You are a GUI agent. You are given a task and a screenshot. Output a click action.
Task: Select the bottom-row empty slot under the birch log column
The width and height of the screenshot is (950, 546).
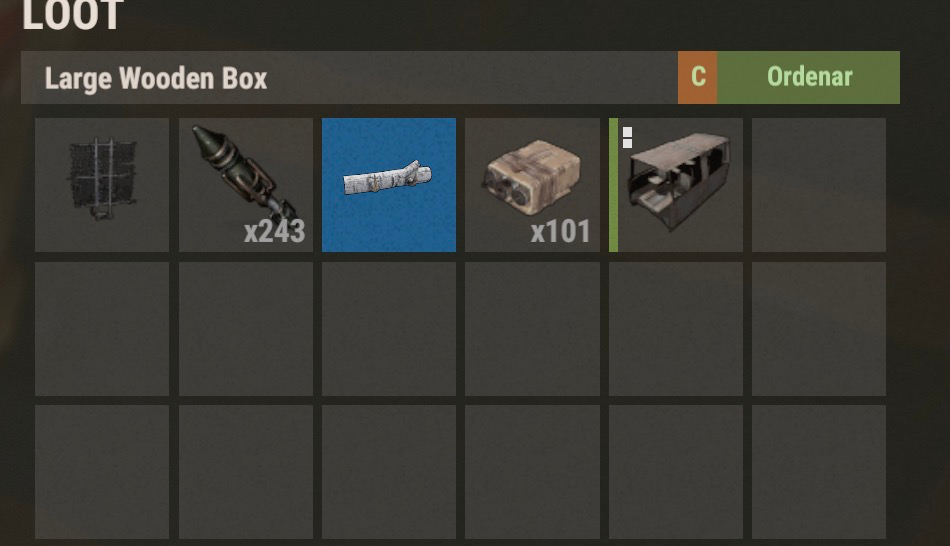[389, 472]
